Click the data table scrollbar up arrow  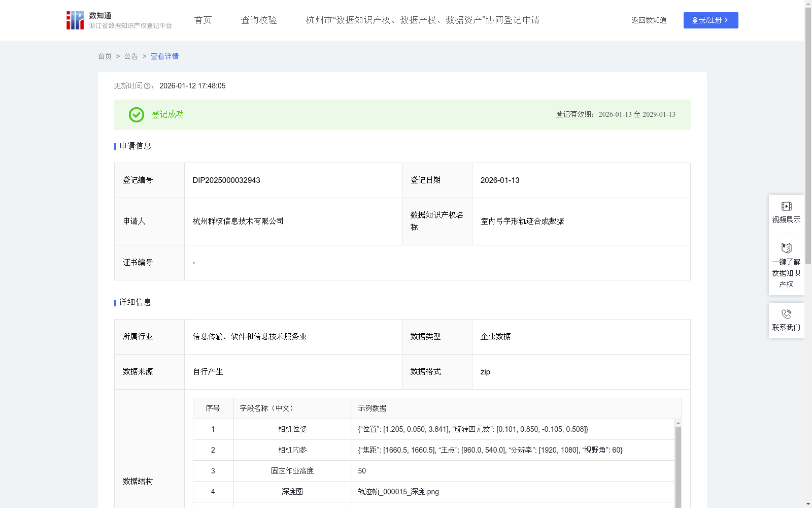(678, 423)
